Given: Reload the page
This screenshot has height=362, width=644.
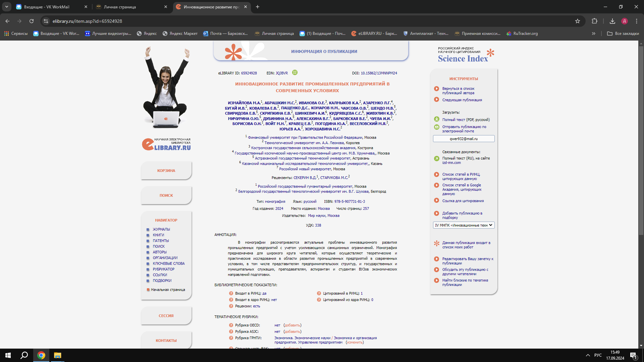Looking at the screenshot, I should click(x=32, y=21).
